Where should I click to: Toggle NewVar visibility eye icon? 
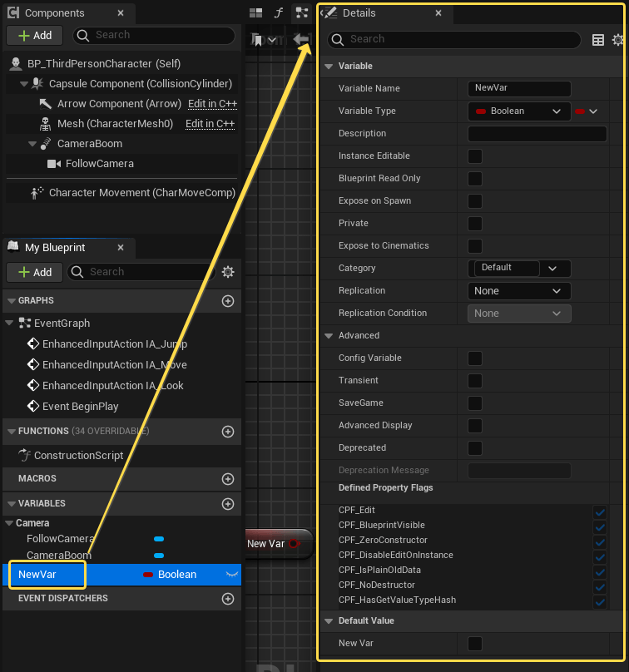[231, 575]
